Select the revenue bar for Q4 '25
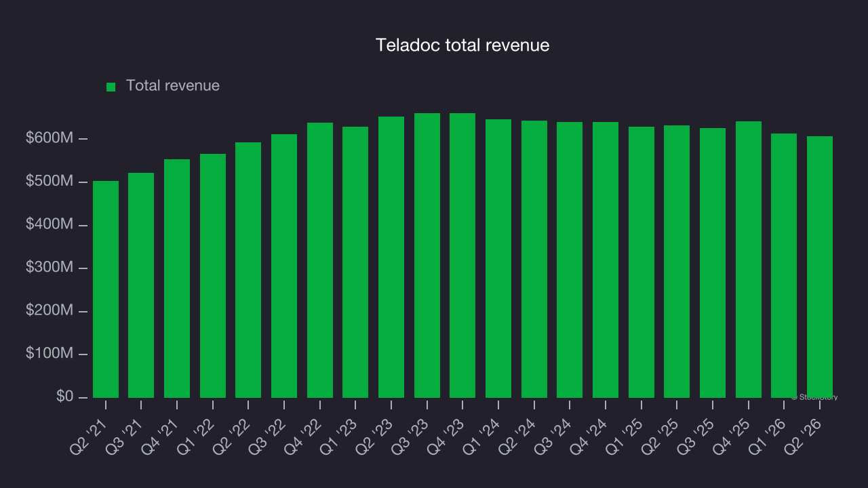The width and height of the screenshot is (868, 488). 749,260
